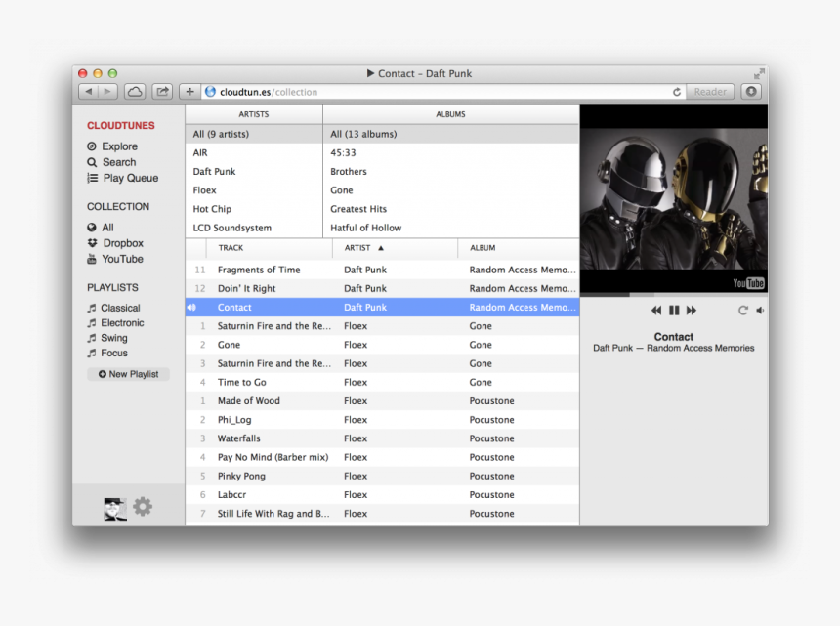
Task: Go forward in the browser
Action: click(x=107, y=92)
